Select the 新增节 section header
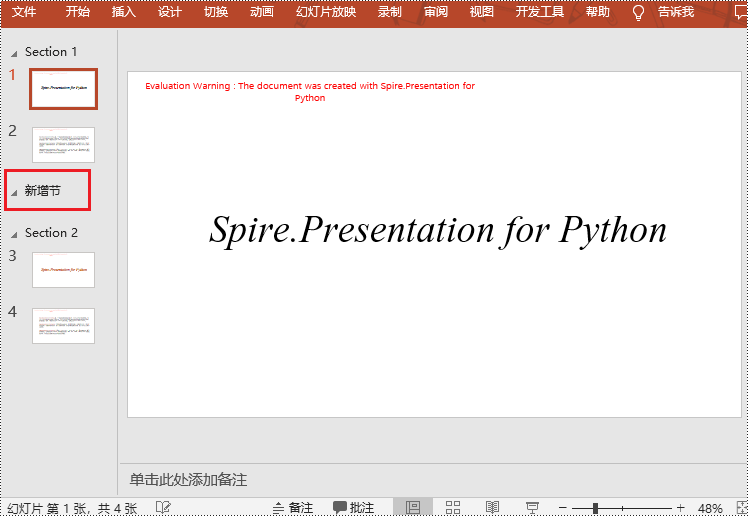The image size is (748, 516). tap(42, 191)
